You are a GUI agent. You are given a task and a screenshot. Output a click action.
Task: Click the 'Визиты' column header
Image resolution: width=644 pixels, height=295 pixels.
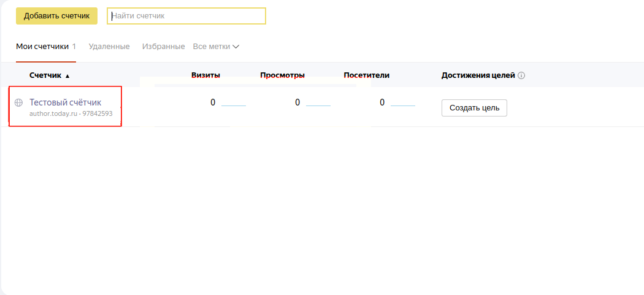click(x=205, y=75)
